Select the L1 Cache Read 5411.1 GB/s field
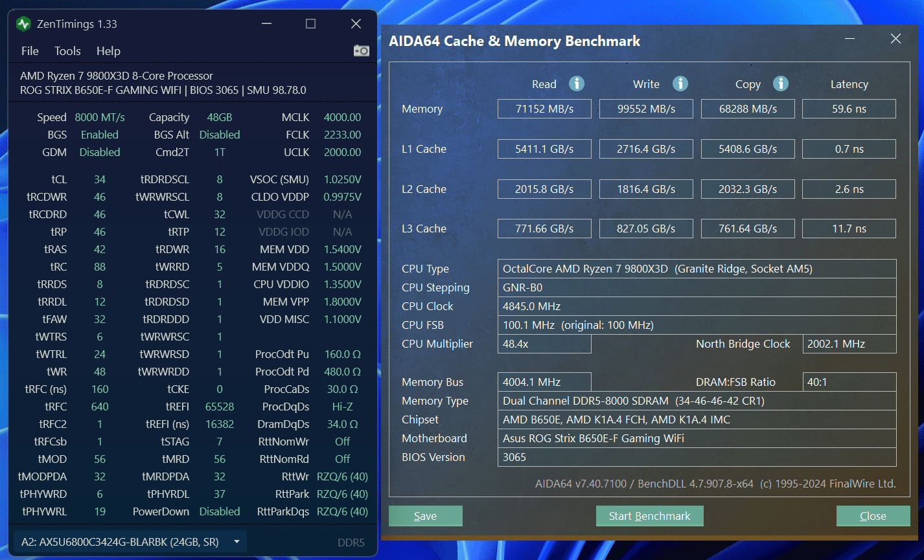 pos(544,149)
